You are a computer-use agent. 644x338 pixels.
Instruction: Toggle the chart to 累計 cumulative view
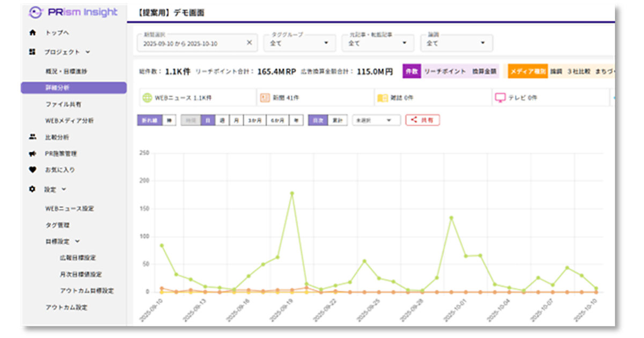coord(338,120)
